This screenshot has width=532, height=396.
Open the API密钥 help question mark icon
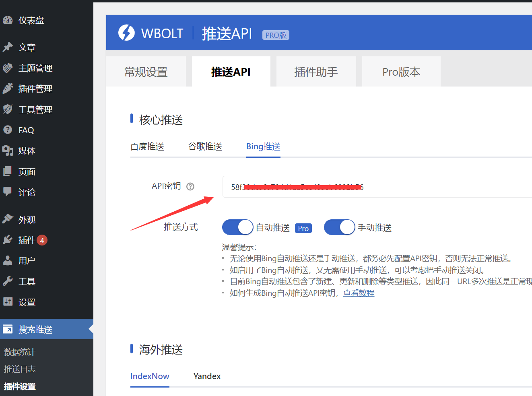(190, 186)
